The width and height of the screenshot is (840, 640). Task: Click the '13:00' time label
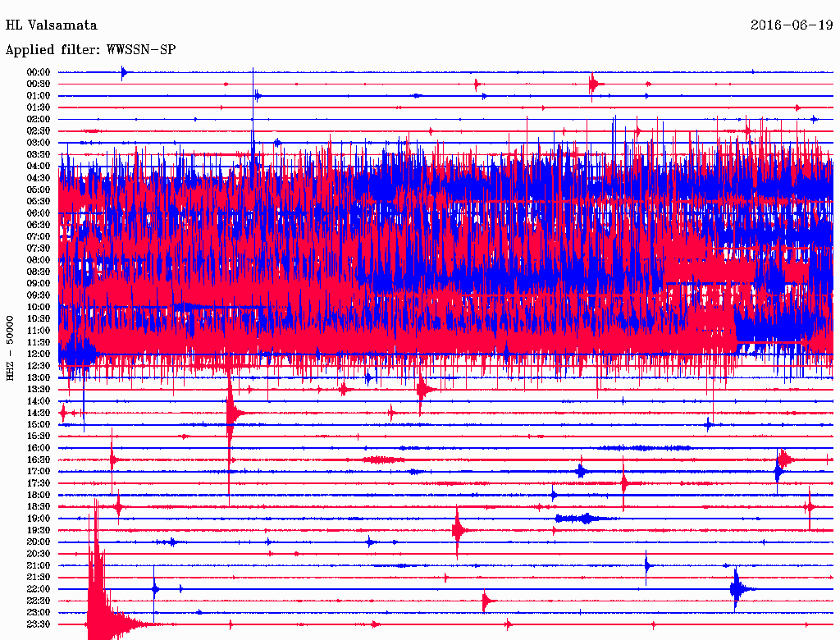coord(39,377)
